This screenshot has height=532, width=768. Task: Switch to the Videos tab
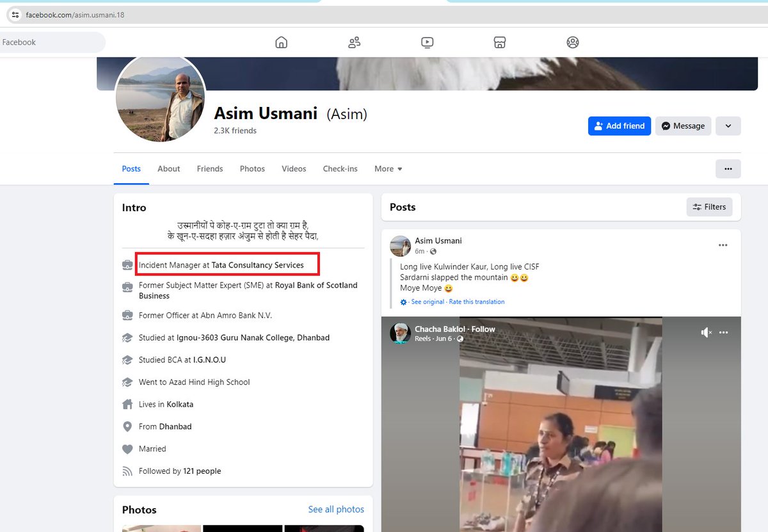pyautogui.click(x=294, y=169)
